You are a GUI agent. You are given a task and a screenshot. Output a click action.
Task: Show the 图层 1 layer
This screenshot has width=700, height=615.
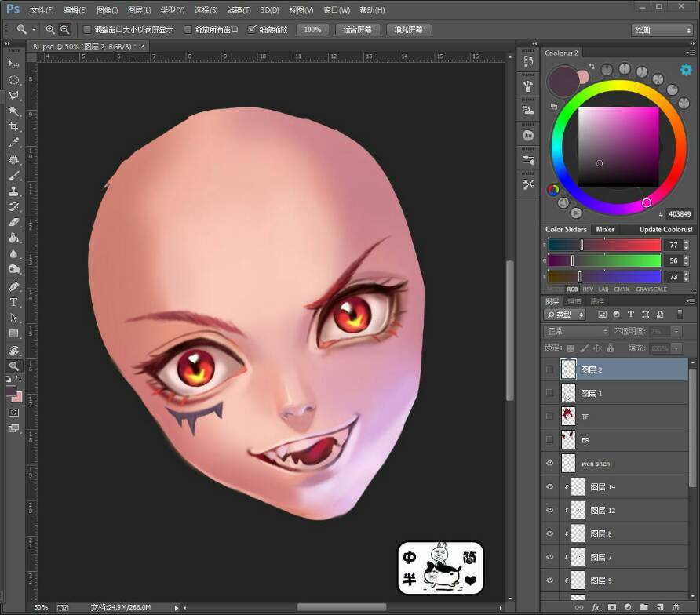(x=549, y=393)
